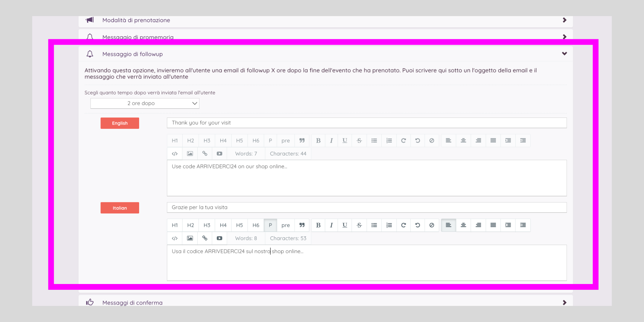Insert bullet list in Italian editor
This screenshot has width=644, height=322.
pyautogui.click(x=374, y=225)
